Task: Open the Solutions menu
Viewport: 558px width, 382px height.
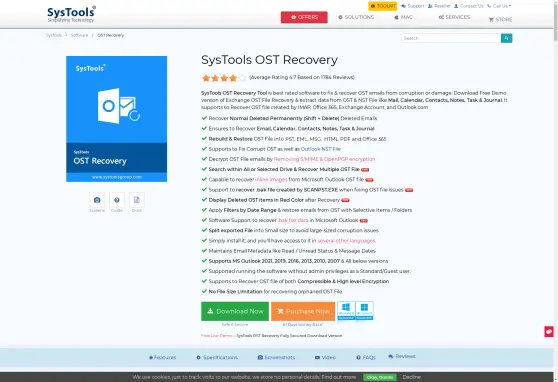Action: (x=356, y=17)
